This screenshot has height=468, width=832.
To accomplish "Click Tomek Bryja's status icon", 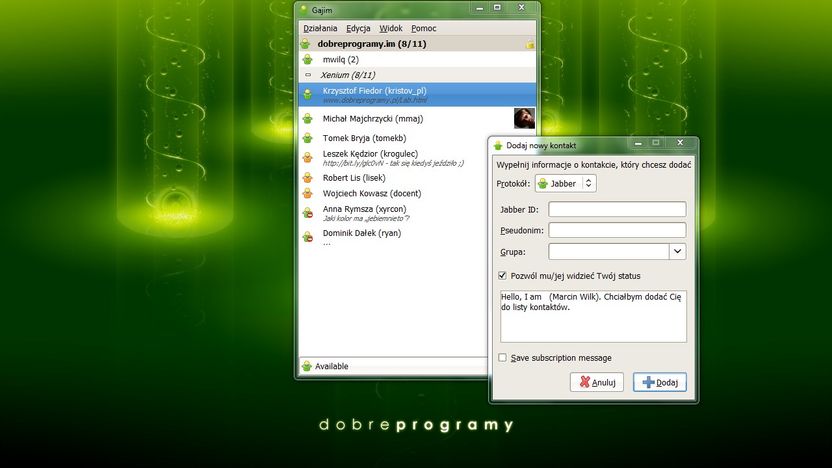I will click(308, 138).
